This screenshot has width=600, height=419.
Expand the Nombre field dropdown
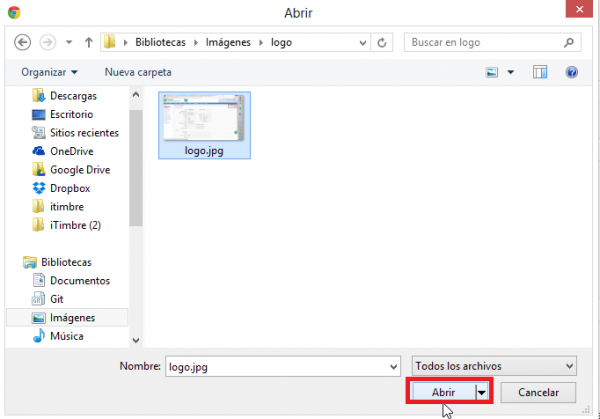coord(393,367)
